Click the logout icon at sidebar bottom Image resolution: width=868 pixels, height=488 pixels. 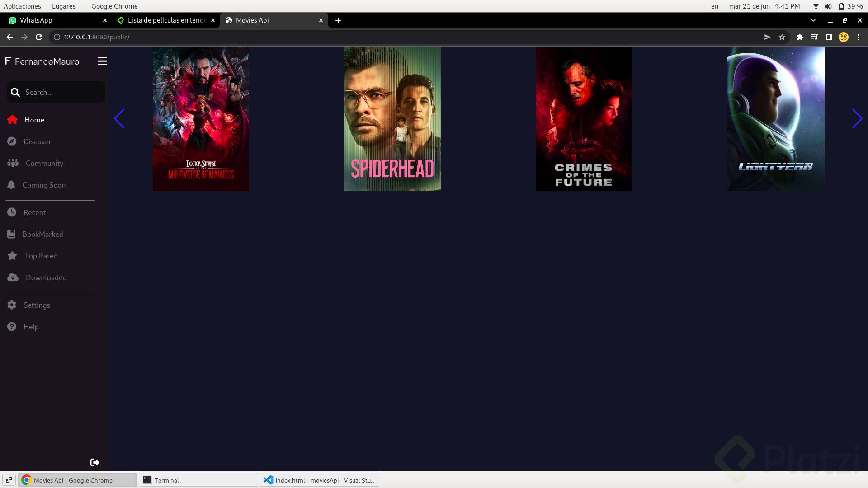click(94, 462)
